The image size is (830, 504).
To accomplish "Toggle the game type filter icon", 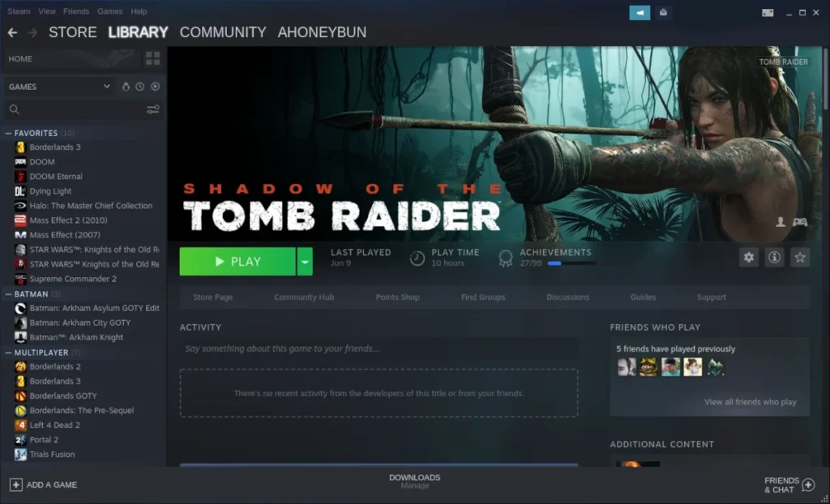I will click(x=126, y=86).
